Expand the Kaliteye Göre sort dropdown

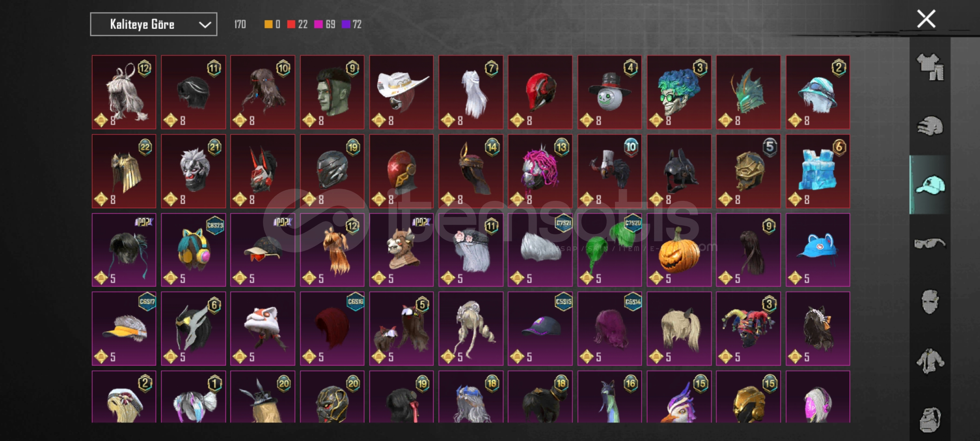point(154,24)
